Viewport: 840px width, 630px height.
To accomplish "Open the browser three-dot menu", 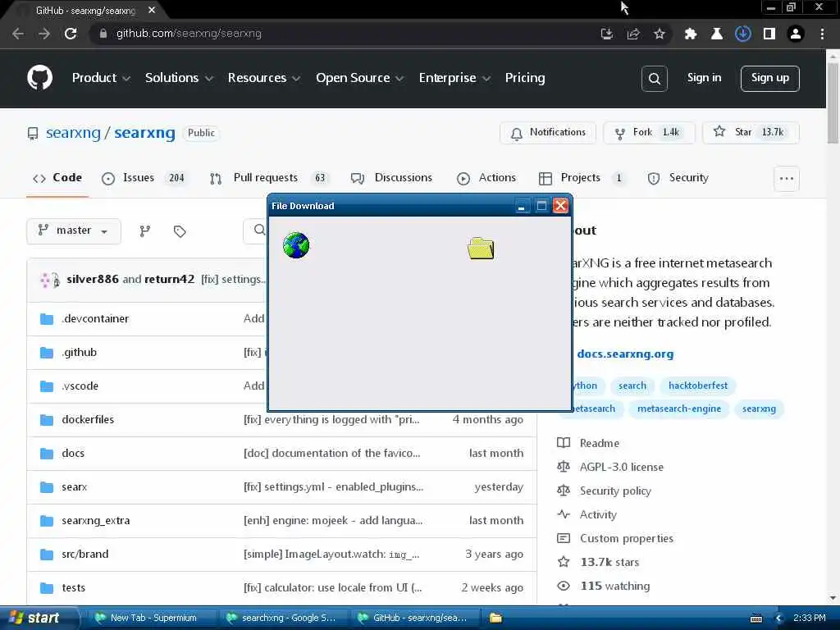I will 822,34.
